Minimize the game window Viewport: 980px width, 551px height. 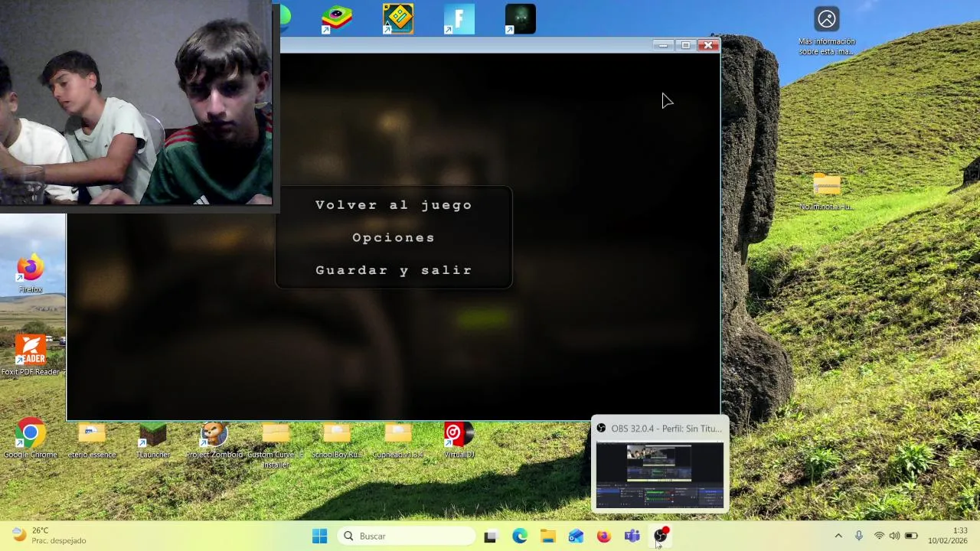click(663, 45)
